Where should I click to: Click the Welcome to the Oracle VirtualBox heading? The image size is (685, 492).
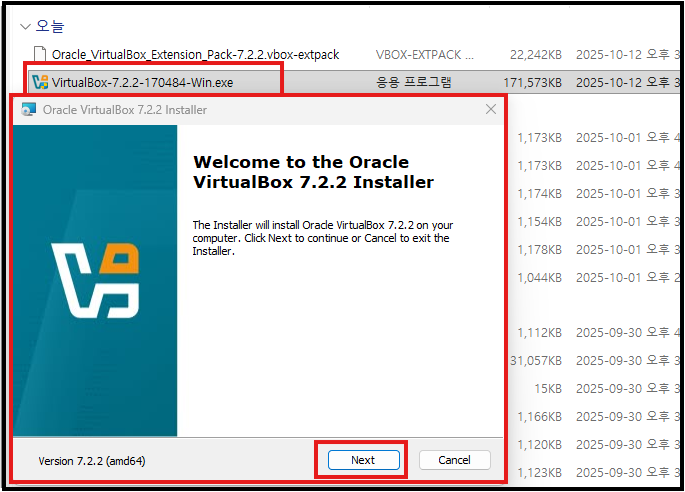point(313,172)
